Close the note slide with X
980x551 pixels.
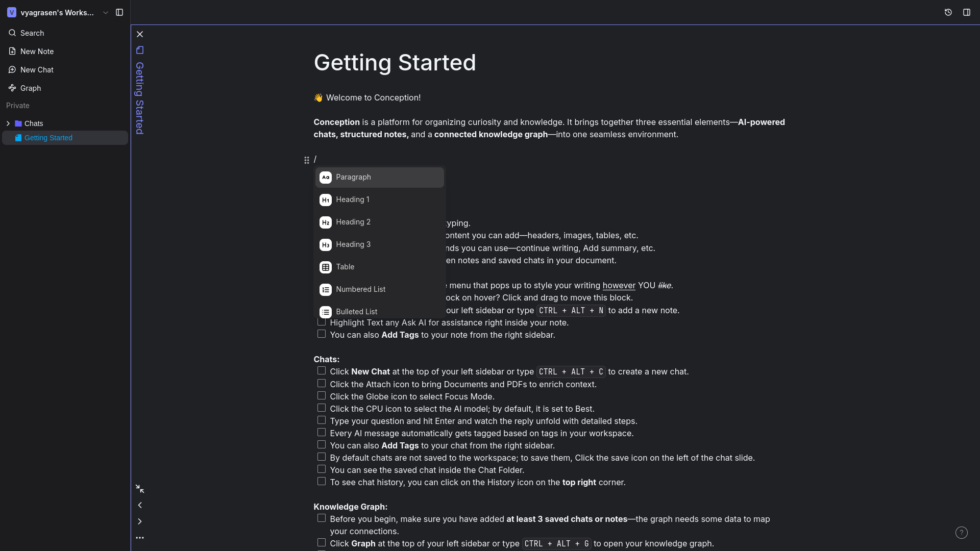pos(140,34)
